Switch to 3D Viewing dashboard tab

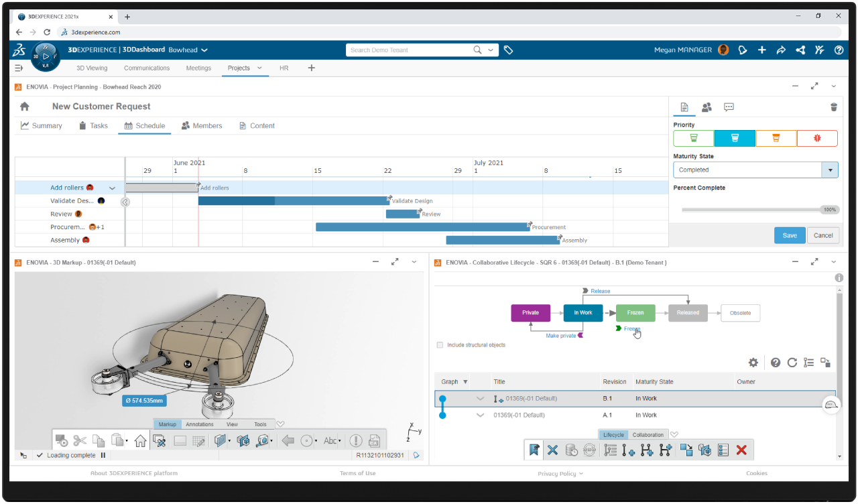pyautogui.click(x=92, y=68)
